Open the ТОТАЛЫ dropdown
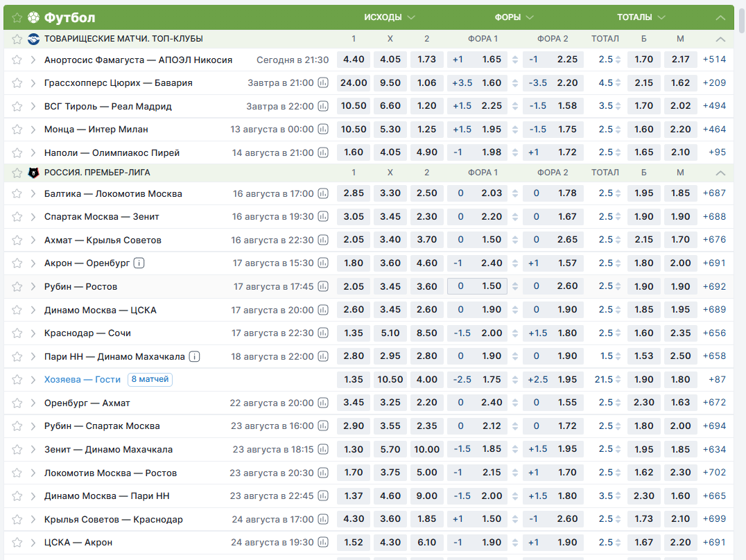 point(641,17)
